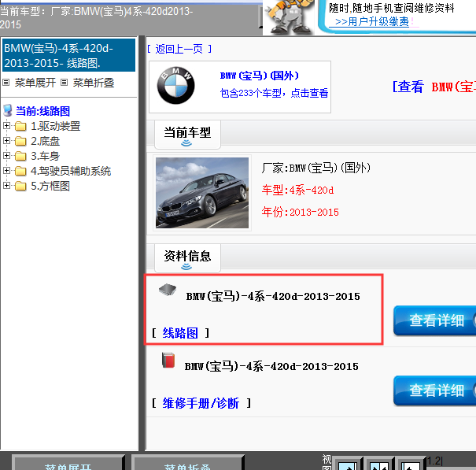
Task: Click the icon before 菜单折叠
Action: coord(64,83)
